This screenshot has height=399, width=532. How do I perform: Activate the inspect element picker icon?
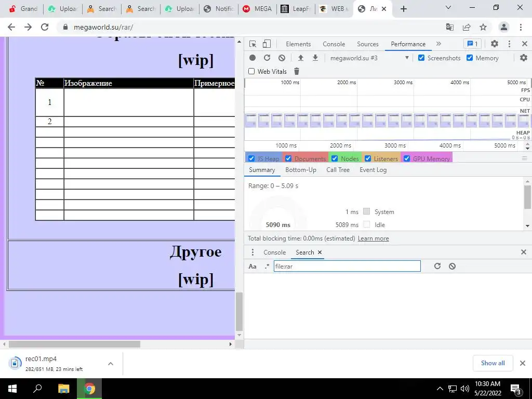(253, 44)
